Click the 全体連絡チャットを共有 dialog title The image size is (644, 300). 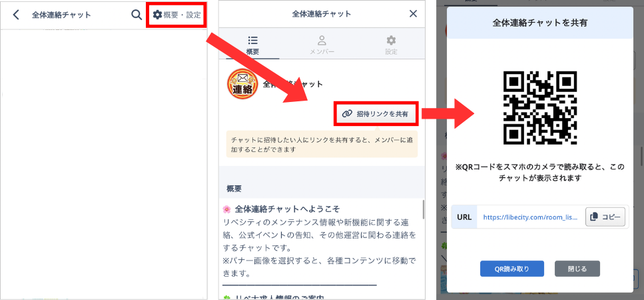[539, 23]
